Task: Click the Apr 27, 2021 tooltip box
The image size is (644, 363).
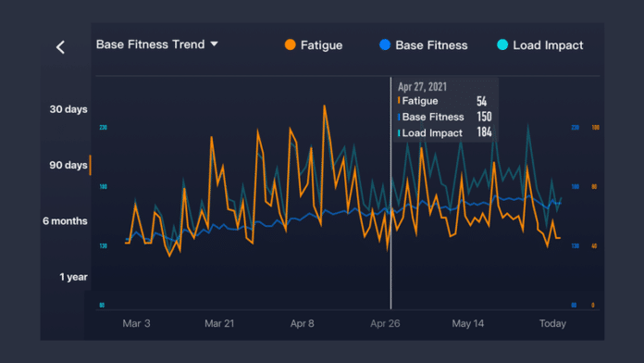Action: 445,110
